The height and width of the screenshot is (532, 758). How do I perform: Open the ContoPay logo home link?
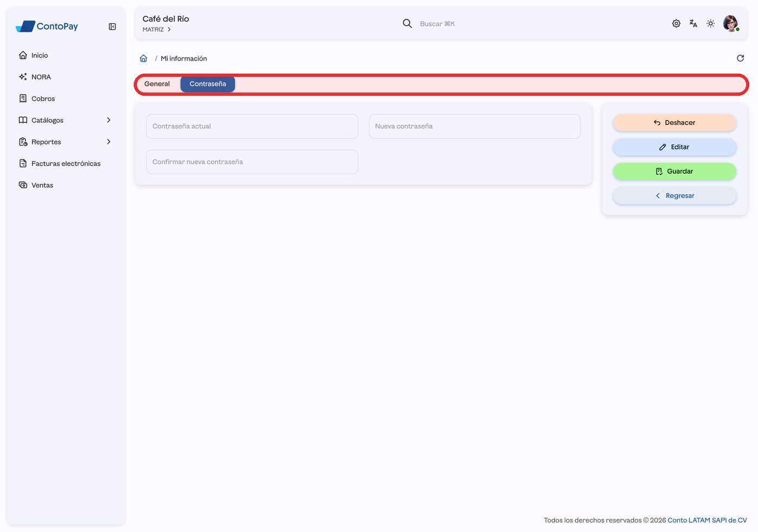click(47, 26)
